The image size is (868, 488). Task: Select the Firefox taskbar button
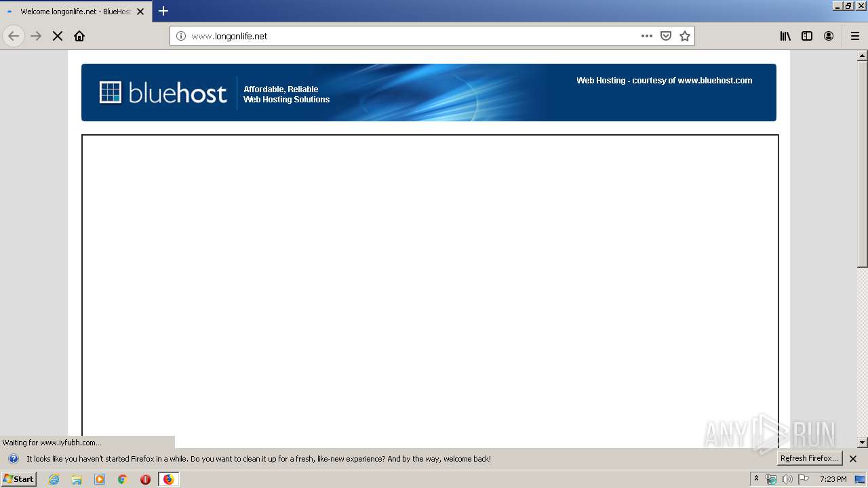click(168, 479)
